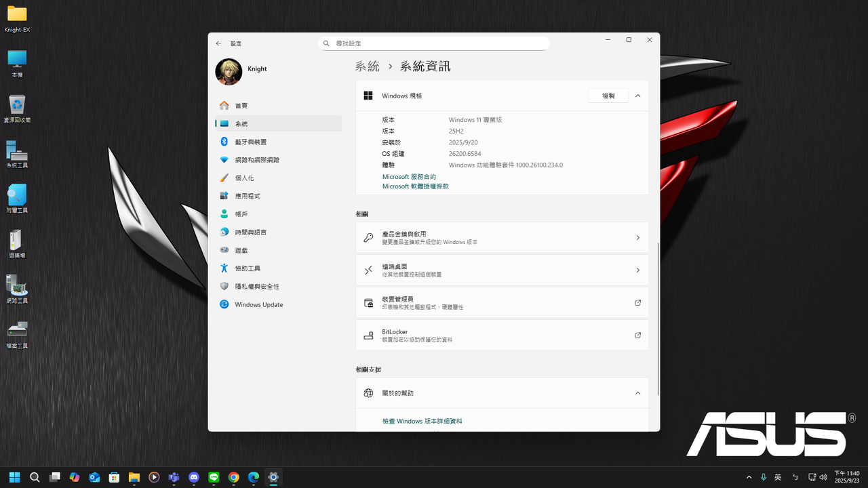Select the 檔案工具 desktop icon
The image size is (868, 488).
coord(17,335)
